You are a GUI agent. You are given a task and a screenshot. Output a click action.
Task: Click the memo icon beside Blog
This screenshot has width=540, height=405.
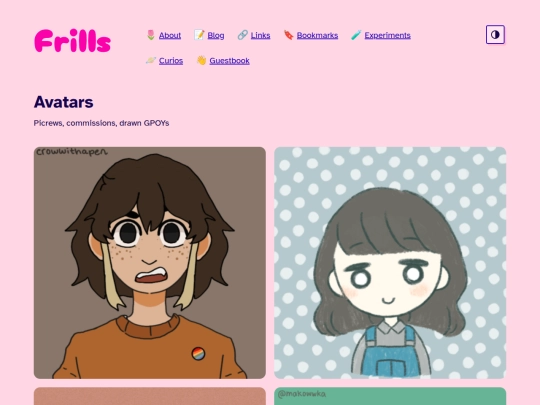pos(199,35)
